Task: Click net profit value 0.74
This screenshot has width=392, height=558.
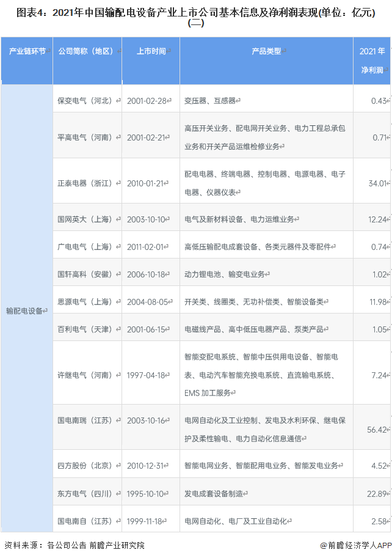Action: tap(379, 247)
